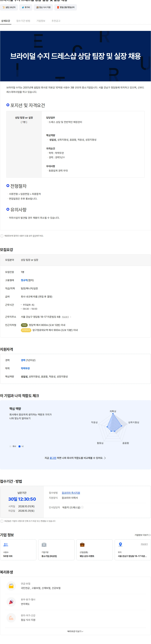
Task: Click the 사원수 people icon
Action: point(6,544)
